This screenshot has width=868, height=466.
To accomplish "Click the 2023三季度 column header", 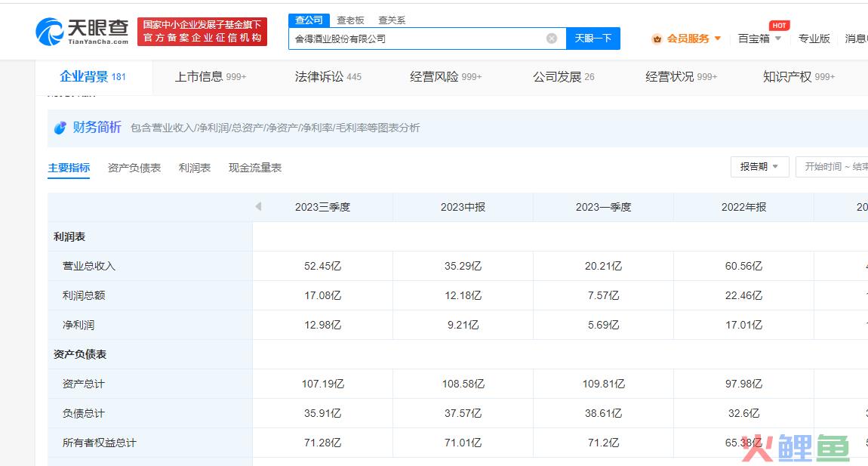I will click(x=323, y=207).
